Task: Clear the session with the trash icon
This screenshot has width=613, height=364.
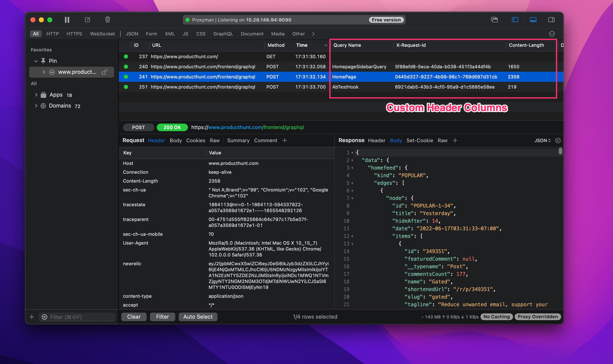Action: point(107,20)
